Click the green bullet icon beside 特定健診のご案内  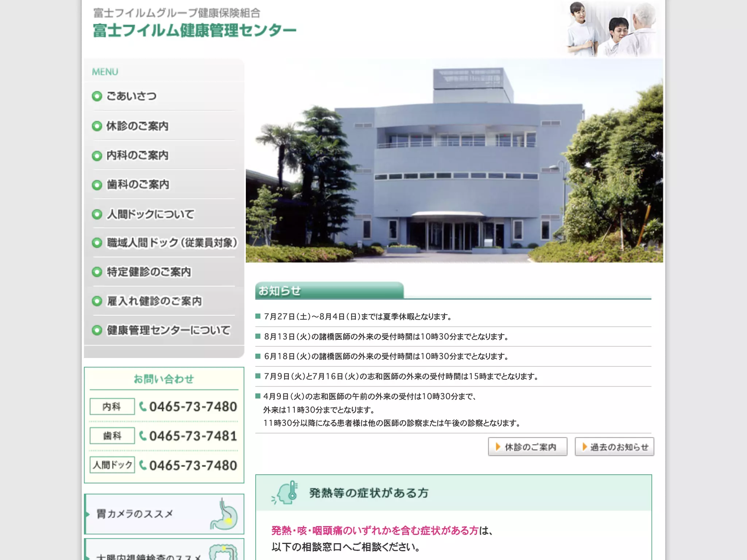[x=97, y=272]
